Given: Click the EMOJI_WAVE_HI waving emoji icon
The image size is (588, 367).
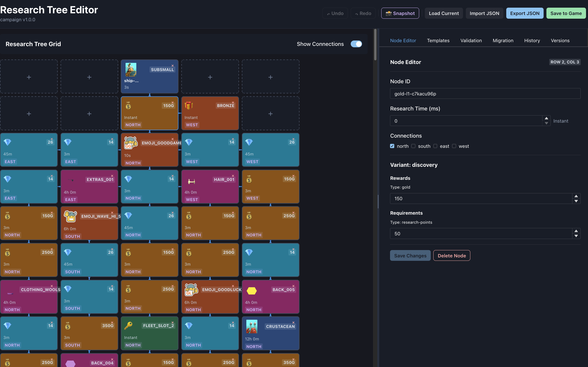Looking at the screenshot, I should [x=70, y=216].
